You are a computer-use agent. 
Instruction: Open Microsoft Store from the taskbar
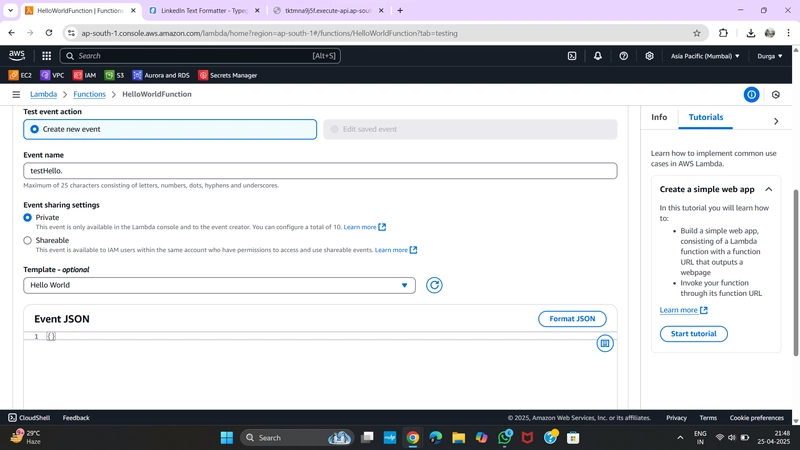(x=573, y=437)
